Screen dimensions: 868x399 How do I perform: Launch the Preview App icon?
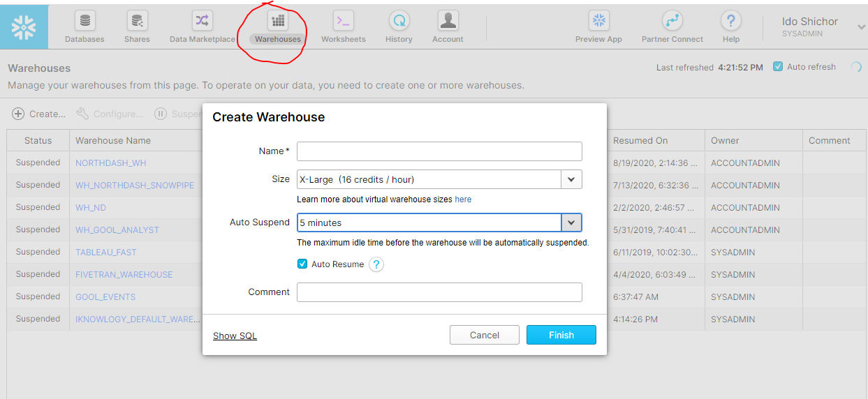coord(598,21)
